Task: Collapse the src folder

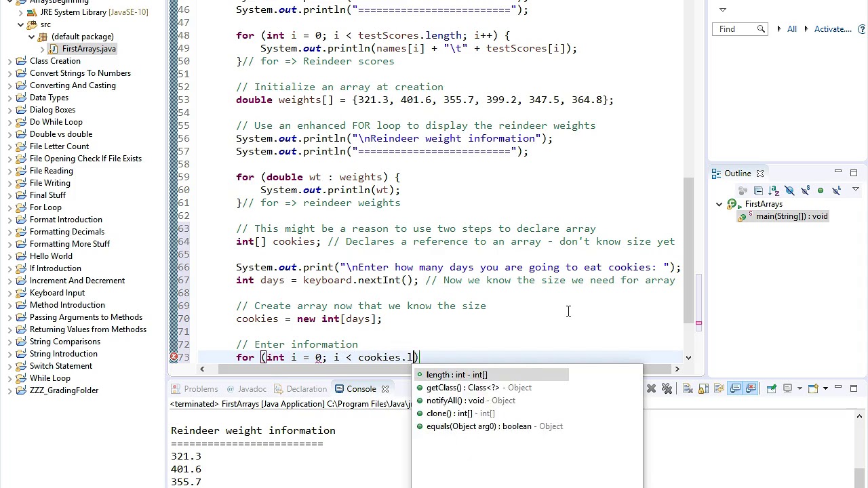Action: pyautogui.click(x=22, y=24)
